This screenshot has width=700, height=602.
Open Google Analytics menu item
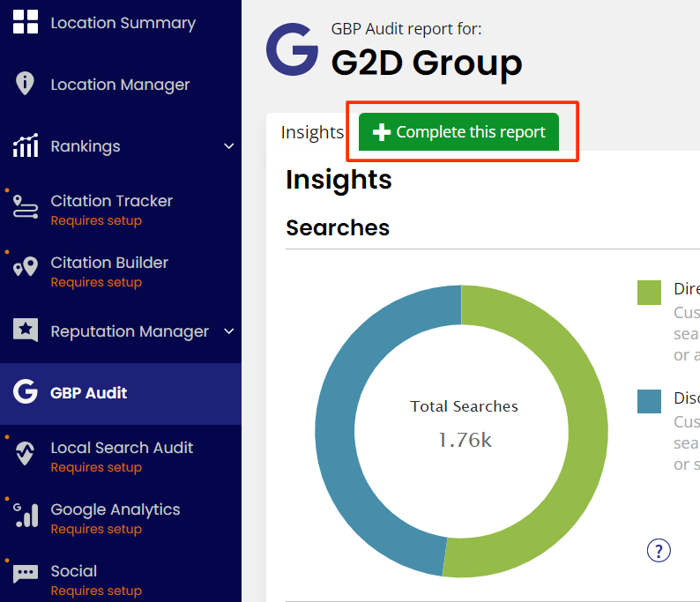pos(121,517)
